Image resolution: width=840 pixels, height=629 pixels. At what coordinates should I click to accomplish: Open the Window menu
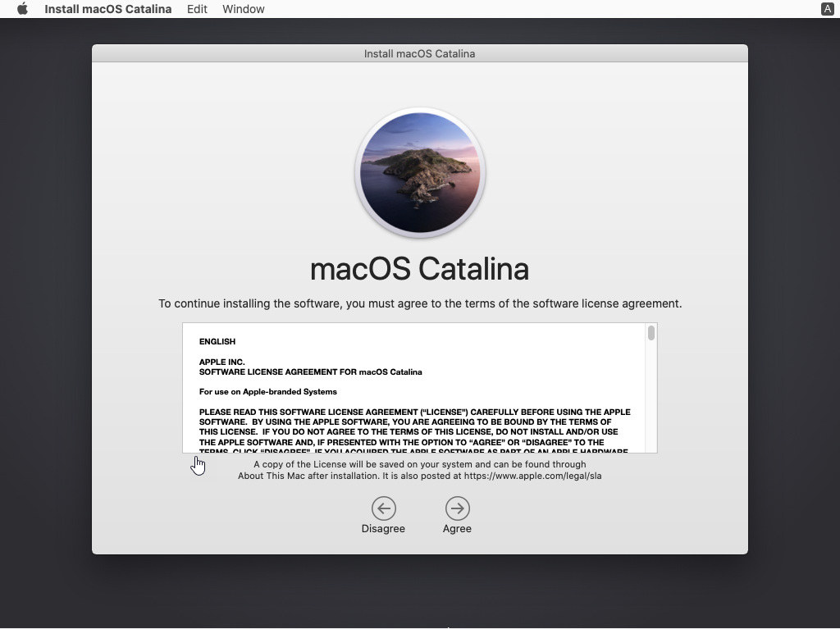pyautogui.click(x=243, y=9)
